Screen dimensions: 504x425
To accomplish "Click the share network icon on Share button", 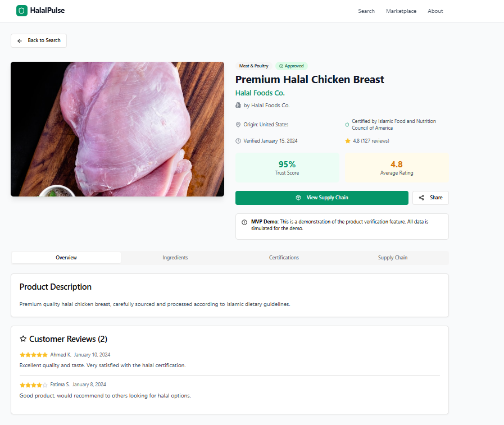I will pos(421,198).
